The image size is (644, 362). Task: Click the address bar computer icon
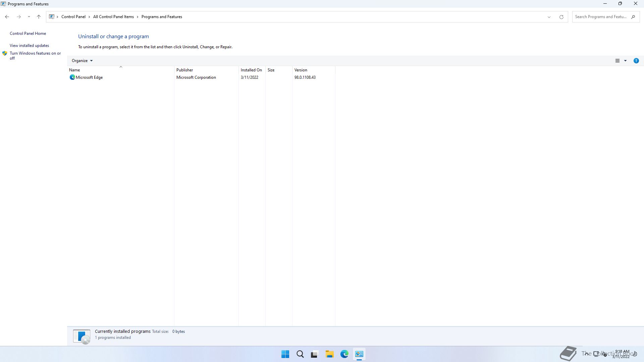point(52,17)
